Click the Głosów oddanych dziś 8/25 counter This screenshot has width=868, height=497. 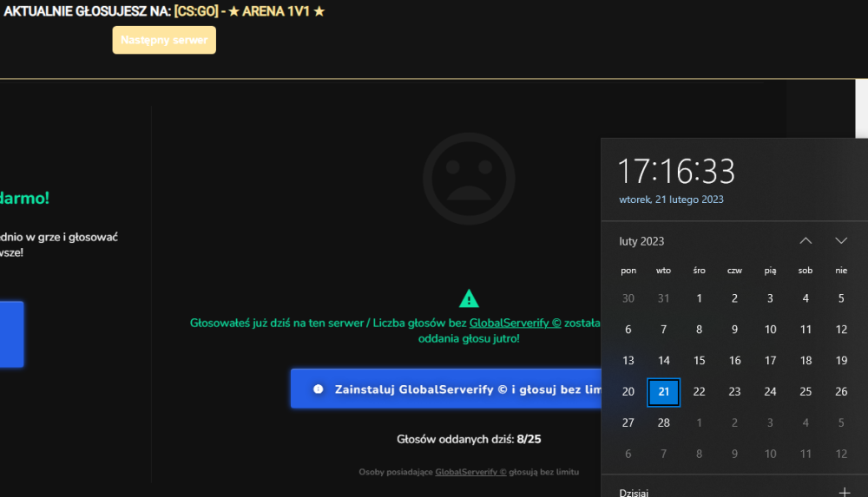469,440
